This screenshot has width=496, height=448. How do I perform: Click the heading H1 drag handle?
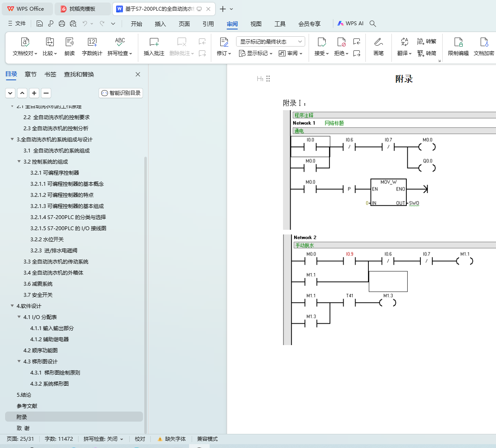click(268, 79)
